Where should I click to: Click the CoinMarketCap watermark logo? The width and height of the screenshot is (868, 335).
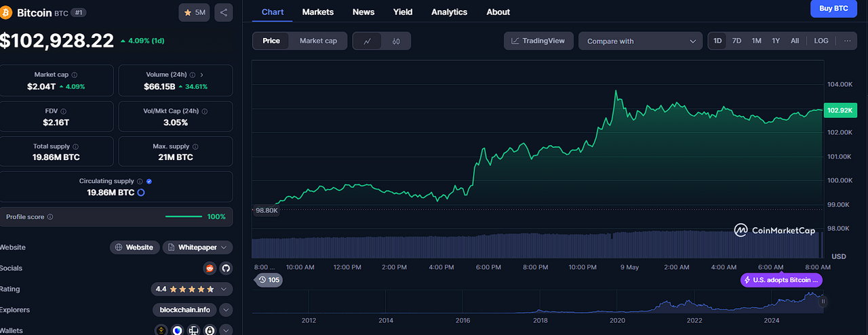pyautogui.click(x=774, y=231)
